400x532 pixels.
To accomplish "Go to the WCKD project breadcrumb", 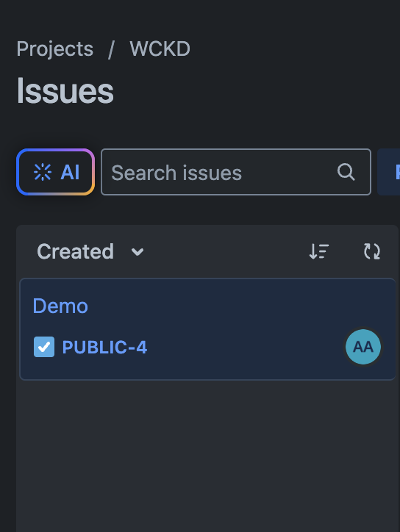I will coord(160,48).
